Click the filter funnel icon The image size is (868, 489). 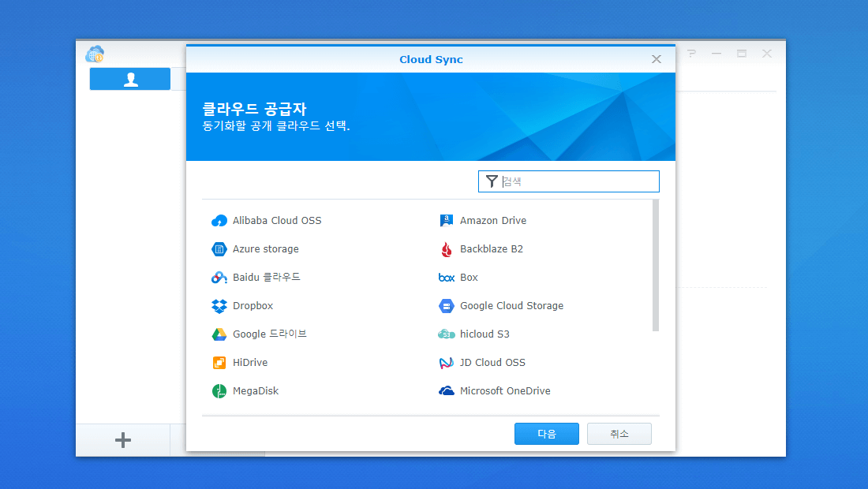492,181
